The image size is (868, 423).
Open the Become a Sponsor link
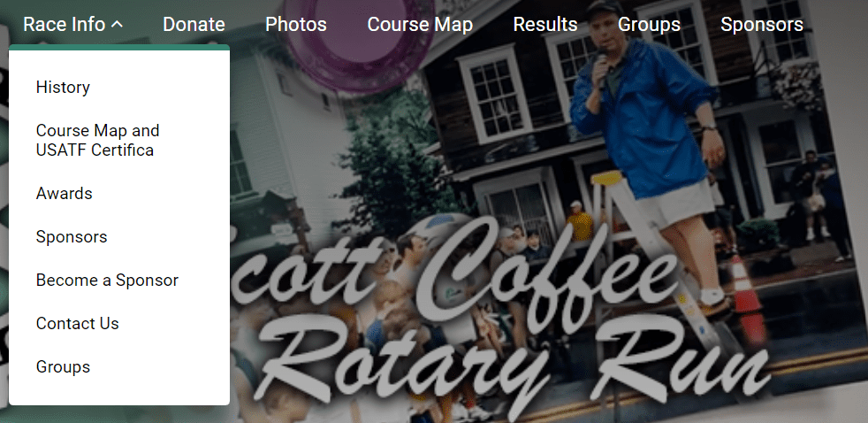point(107,280)
